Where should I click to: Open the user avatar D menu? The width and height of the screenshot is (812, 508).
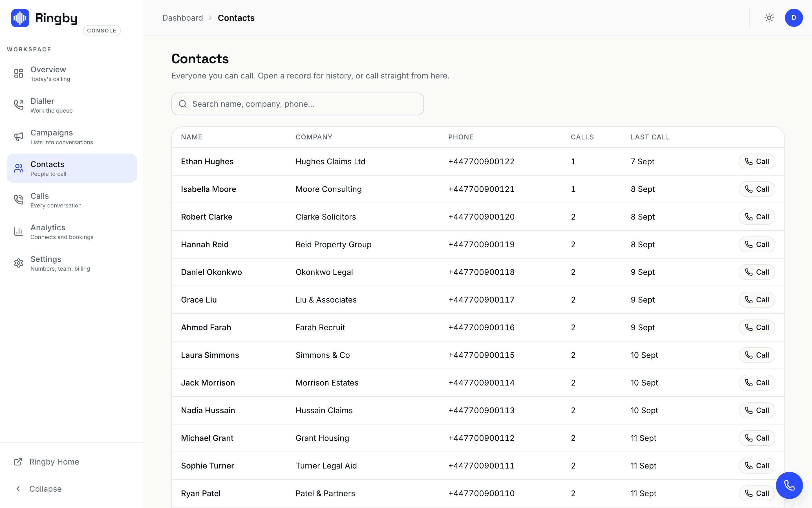pyautogui.click(x=794, y=18)
